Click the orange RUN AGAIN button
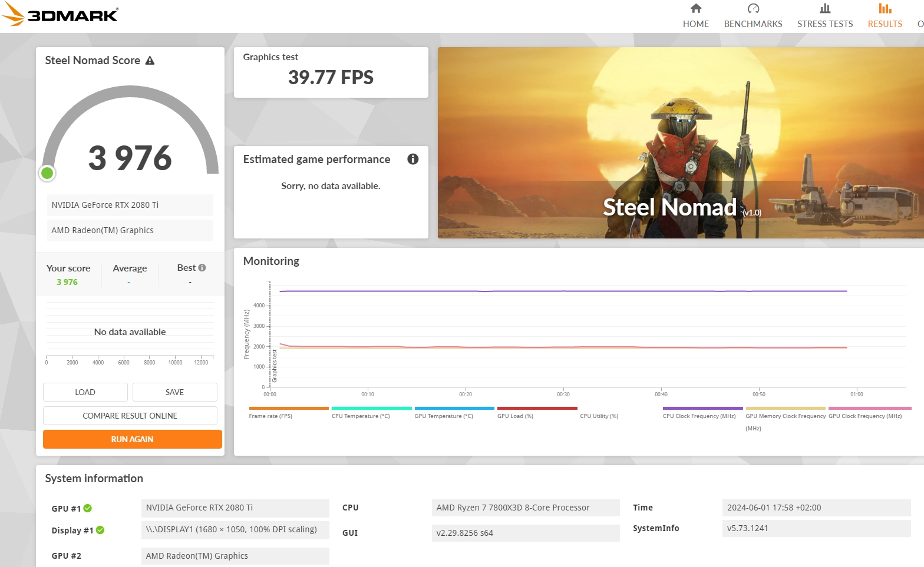 [x=133, y=439]
